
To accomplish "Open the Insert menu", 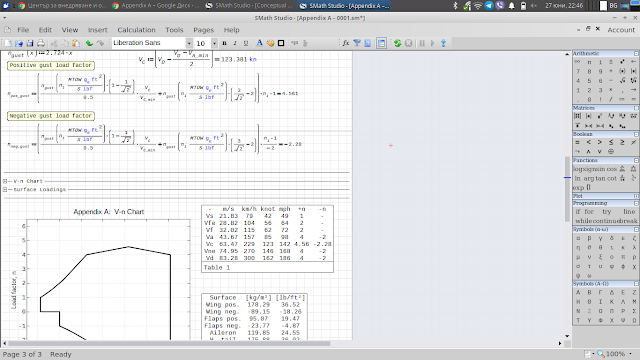I will point(98,30).
